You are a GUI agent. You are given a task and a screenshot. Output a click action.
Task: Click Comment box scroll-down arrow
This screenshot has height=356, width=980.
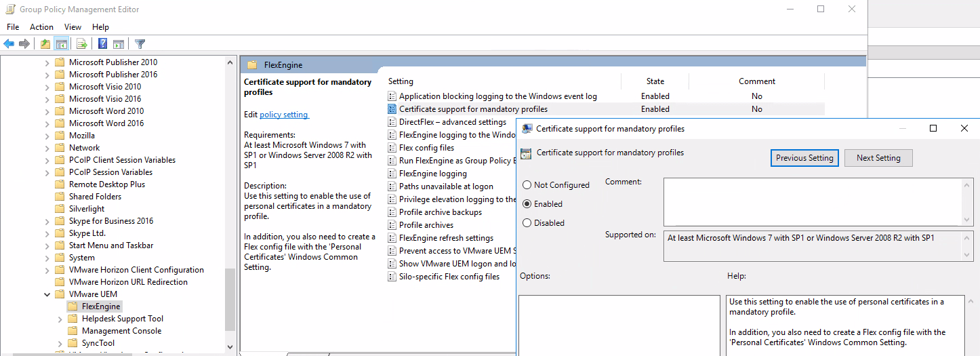click(967, 220)
